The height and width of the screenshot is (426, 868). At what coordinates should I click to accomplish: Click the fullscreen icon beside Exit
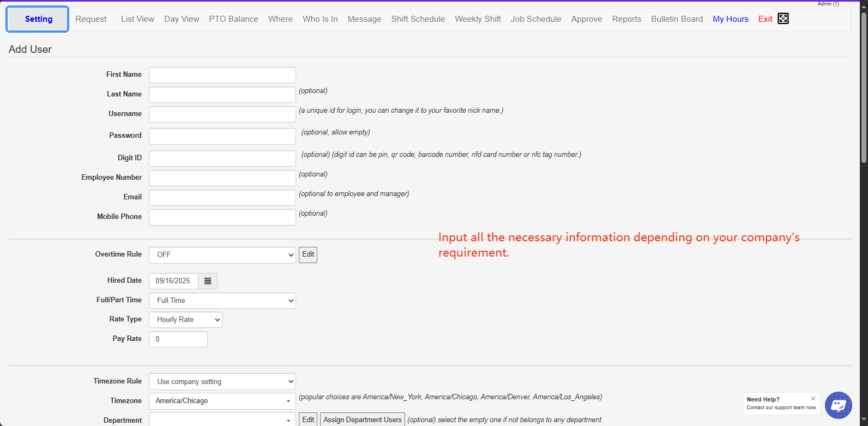click(x=783, y=19)
